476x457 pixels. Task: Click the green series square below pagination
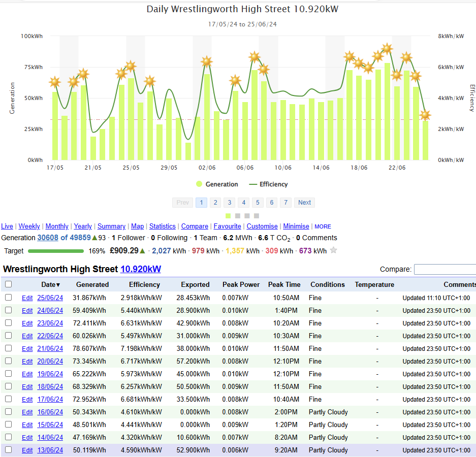[228, 216]
